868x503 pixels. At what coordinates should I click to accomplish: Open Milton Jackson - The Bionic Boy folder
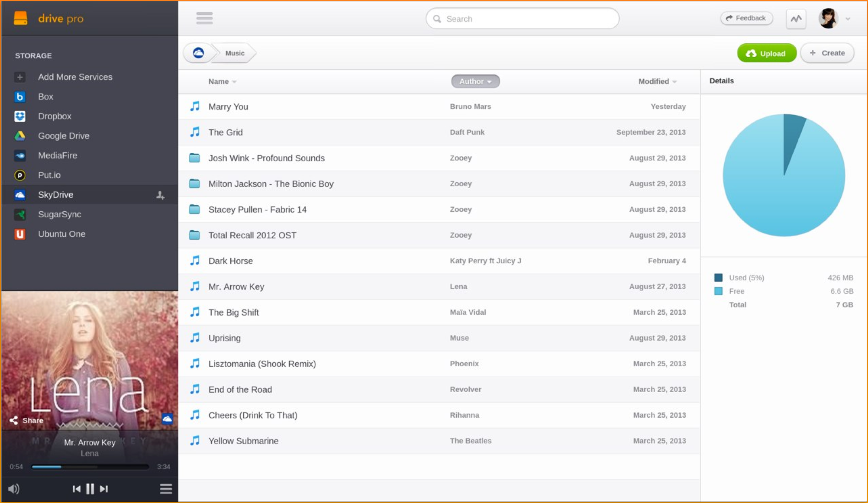(x=439, y=184)
